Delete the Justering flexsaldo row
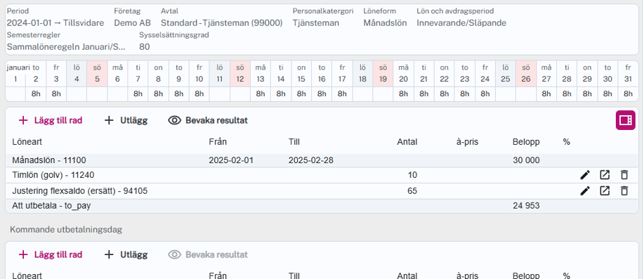Image resolution: width=644 pixels, height=279 pixels. tap(624, 190)
